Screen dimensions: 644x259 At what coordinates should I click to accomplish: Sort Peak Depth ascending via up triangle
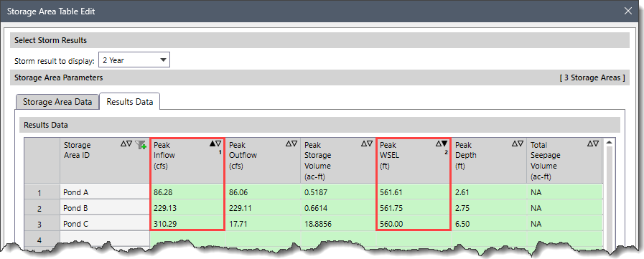pyautogui.click(x=515, y=143)
